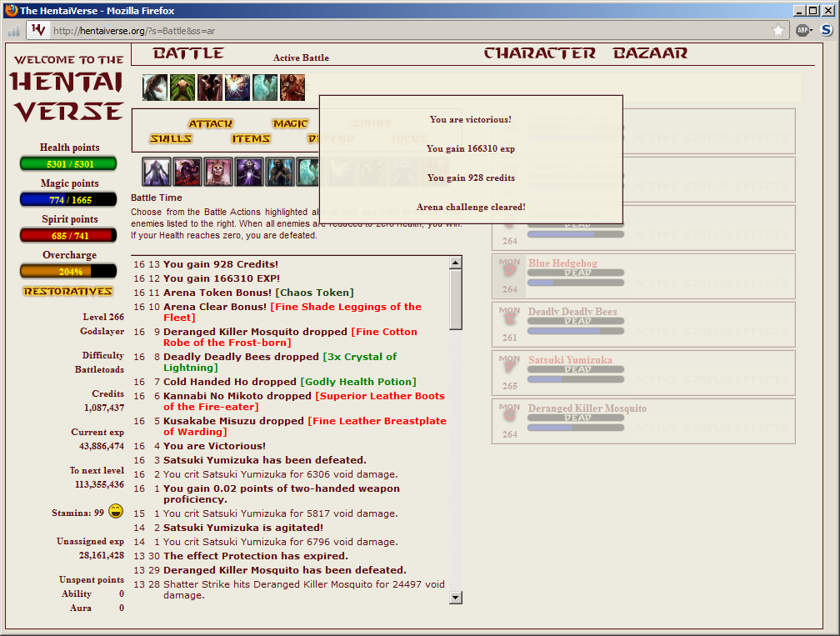Click the signal bars icon beside the address bar
The width and height of the screenshot is (840, 636).
click(13, 31)
